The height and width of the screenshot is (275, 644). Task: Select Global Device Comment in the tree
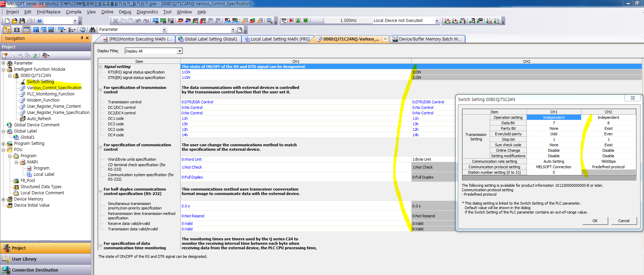pyautogui.click(x=36, y=125)
